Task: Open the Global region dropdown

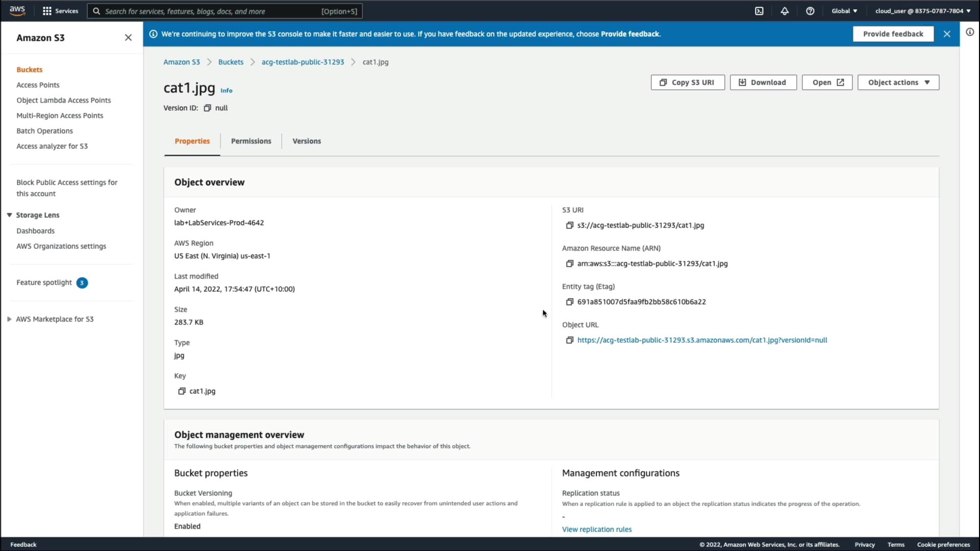Action: tap(844, 11)
